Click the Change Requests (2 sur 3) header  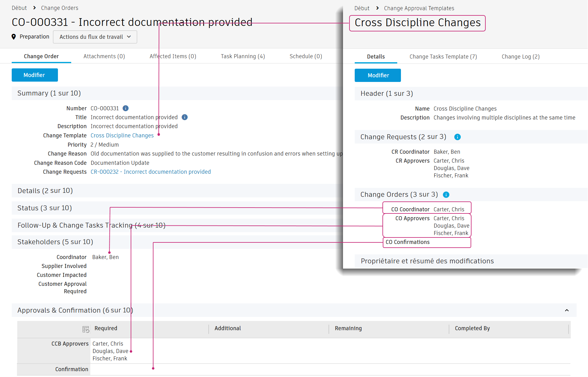[403, 137]
